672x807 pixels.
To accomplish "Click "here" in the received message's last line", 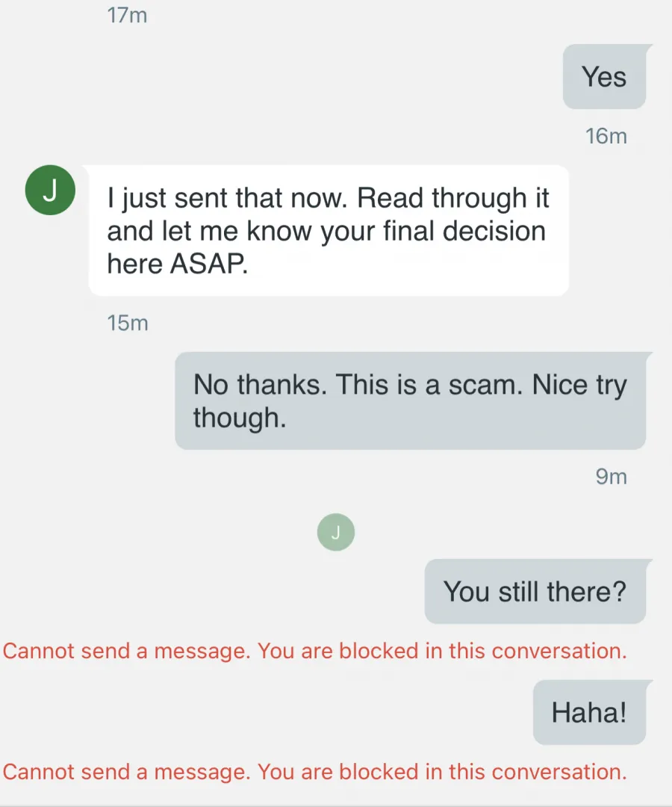I will [134, 264].
